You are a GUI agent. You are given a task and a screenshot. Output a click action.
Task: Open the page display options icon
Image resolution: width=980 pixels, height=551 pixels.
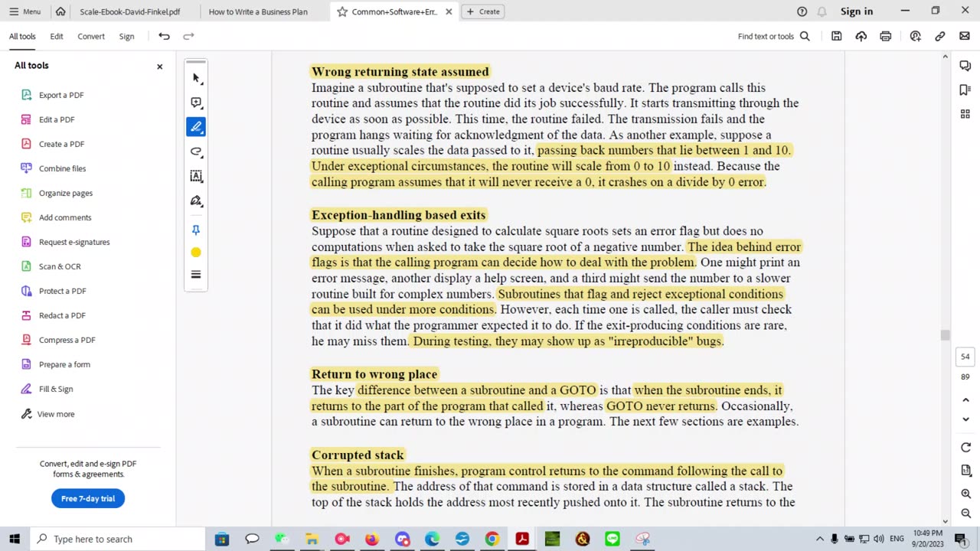[965, 470]
